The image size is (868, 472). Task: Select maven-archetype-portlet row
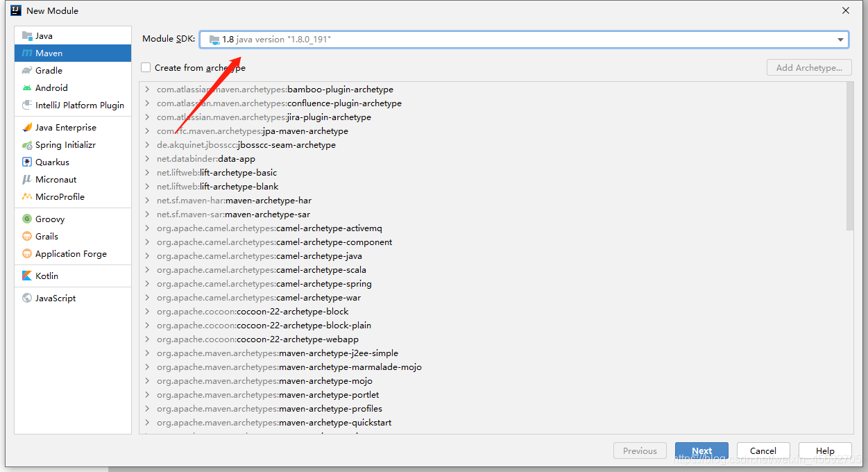coord(496,395)
